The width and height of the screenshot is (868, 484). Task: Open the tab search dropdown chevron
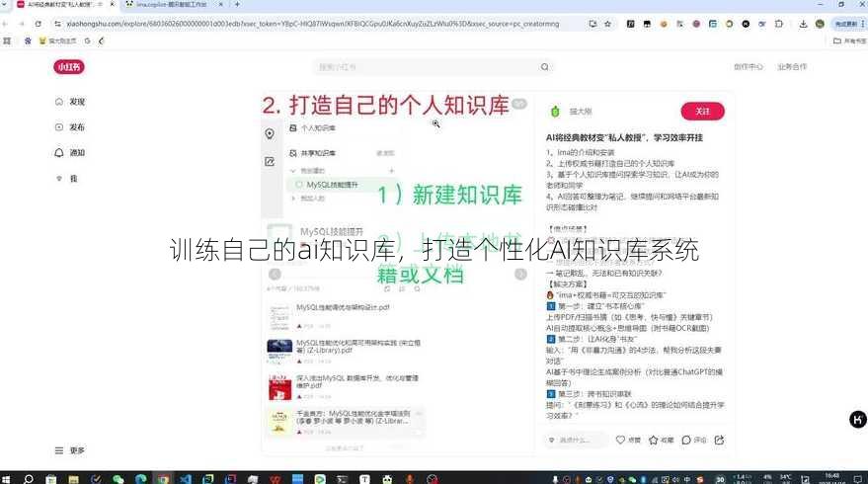click(6, 4)
